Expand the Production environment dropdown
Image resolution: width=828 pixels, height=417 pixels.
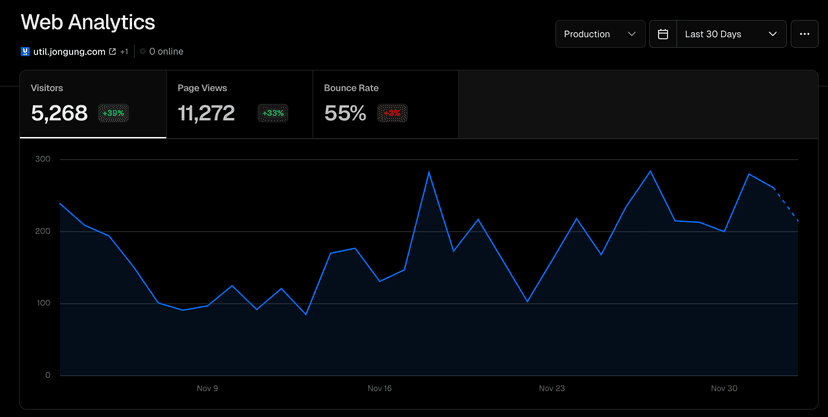click(x=600, y=34)
